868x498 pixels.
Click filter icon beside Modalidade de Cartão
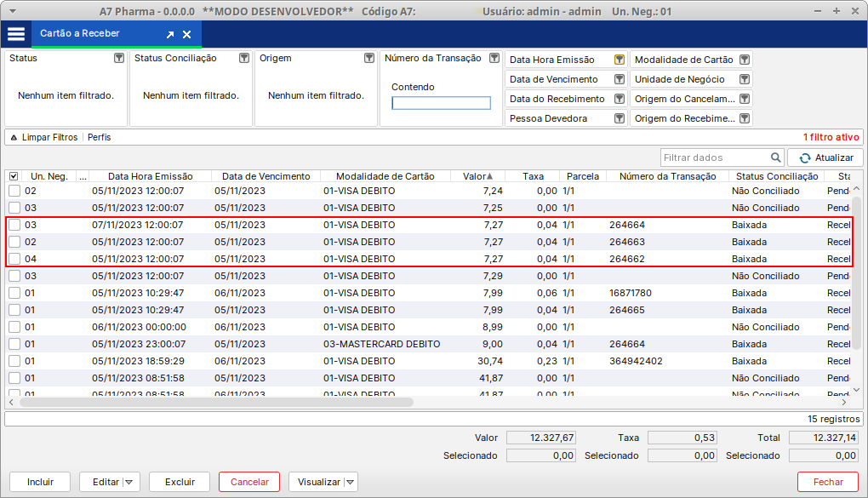[x=745, y=60]
